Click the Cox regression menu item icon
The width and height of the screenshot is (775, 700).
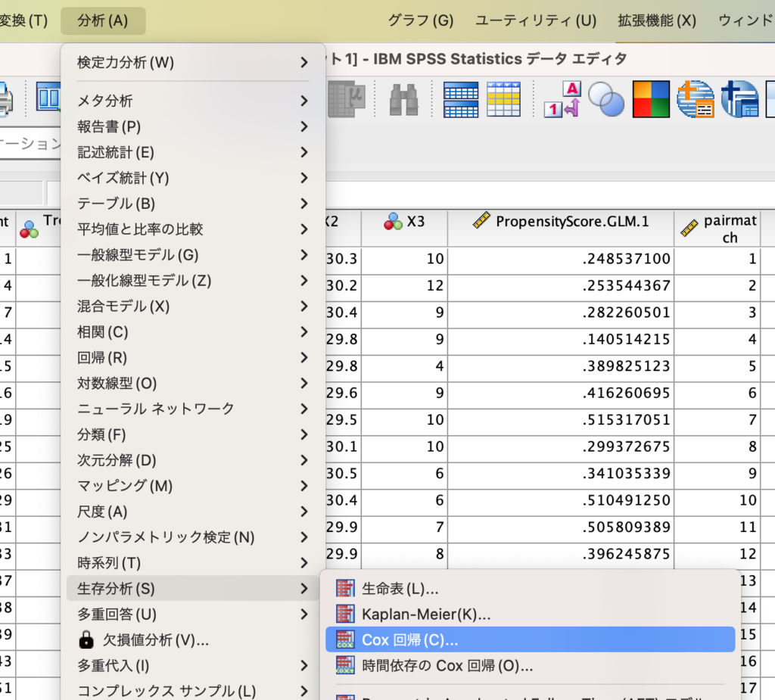point(345,639)
